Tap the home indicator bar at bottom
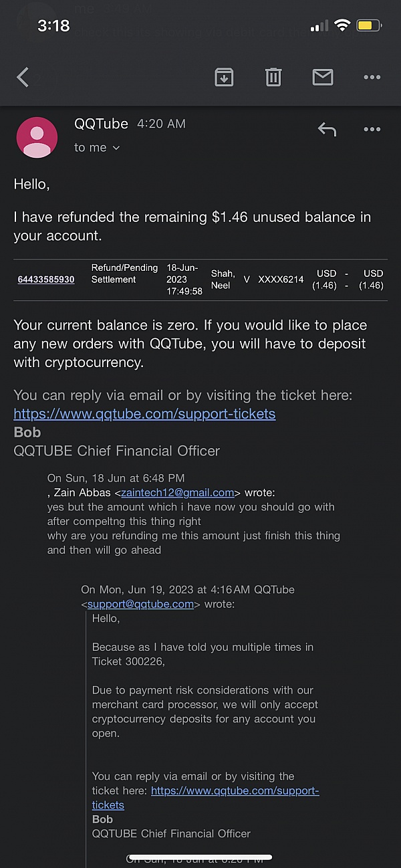 pyautogui.click(x=200, y=857)
